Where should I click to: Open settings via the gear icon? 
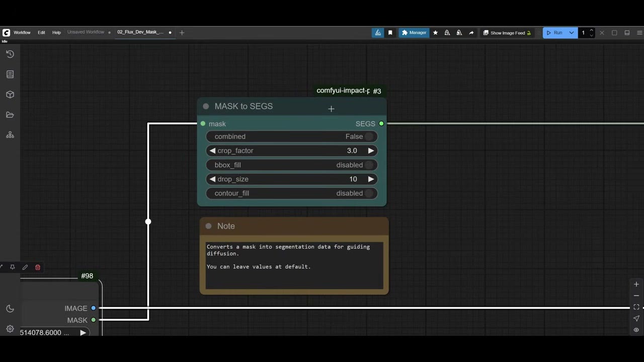(x=10, y=329)
